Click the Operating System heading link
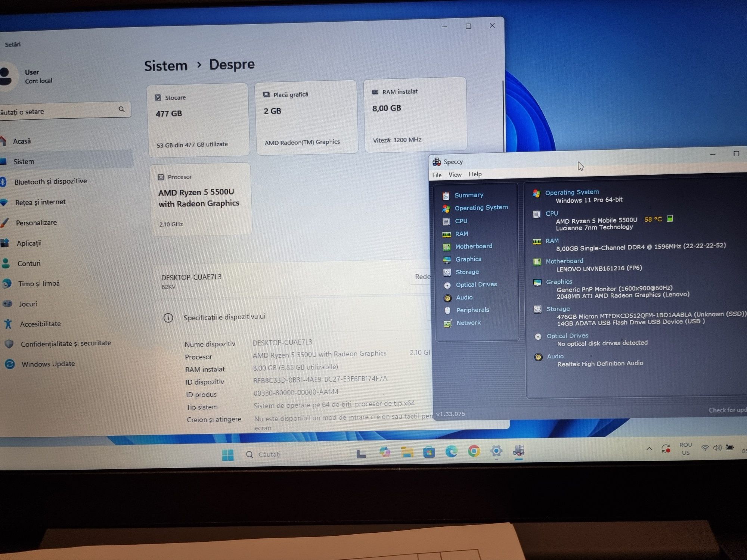Viewport: 747px width, 560px height. pyautogui.click(x=572, y=192)
